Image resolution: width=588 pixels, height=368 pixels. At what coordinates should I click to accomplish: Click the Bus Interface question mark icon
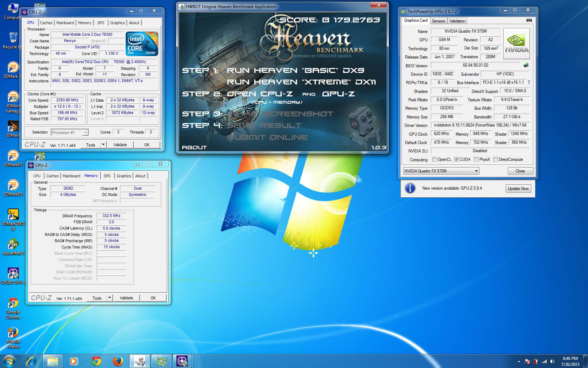[529, 82]
